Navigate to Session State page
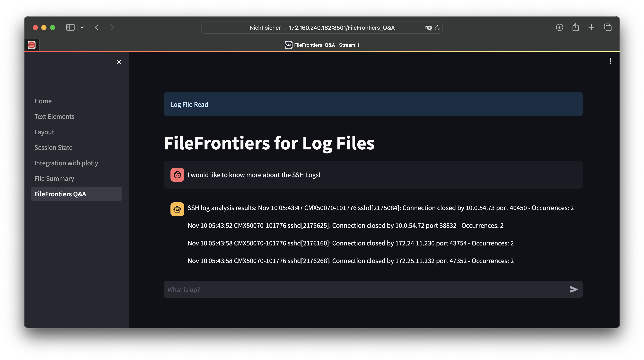 (x=53, y=147)
